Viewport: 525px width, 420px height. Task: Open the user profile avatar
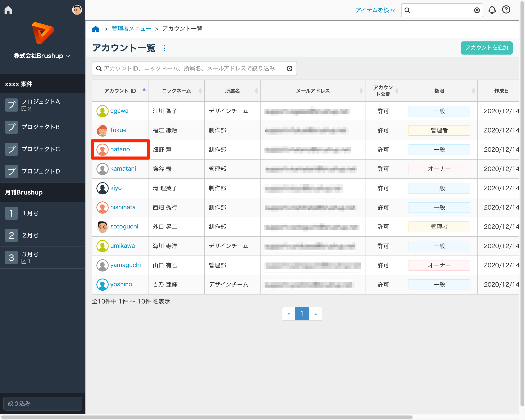click(77, 10)
